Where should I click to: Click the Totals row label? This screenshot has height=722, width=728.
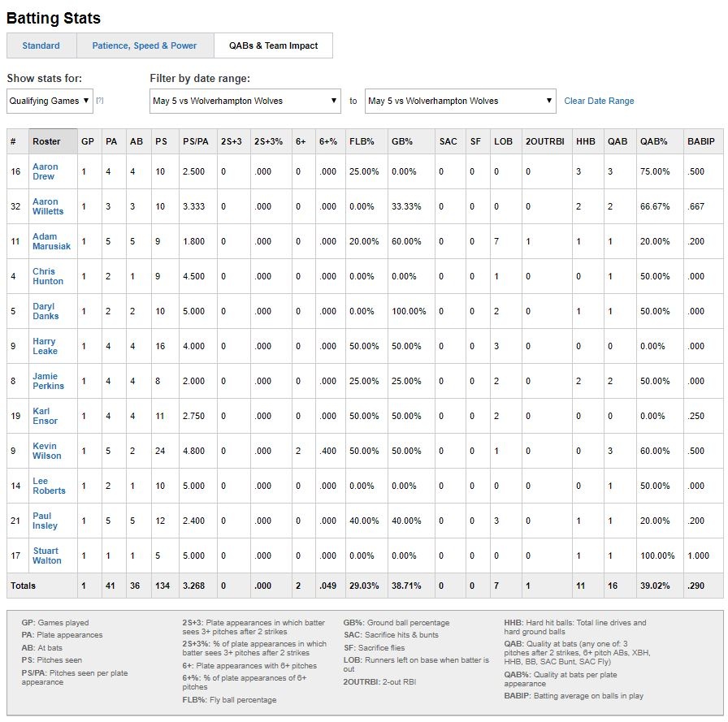click(23, 586)
